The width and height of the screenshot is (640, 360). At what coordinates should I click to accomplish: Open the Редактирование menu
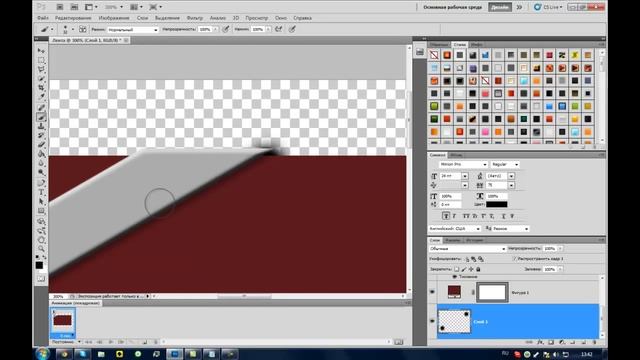(x=73, y=18)
